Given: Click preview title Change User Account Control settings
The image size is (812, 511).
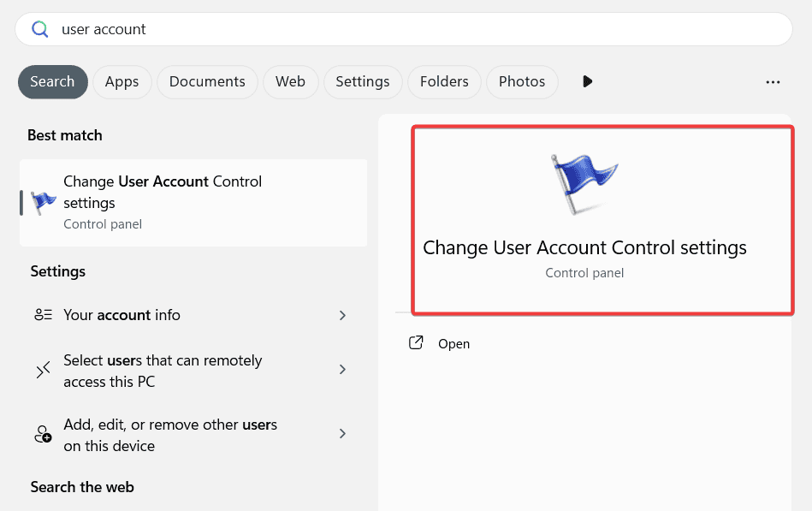Looking at the screenshot, I should tap(584, 247).
